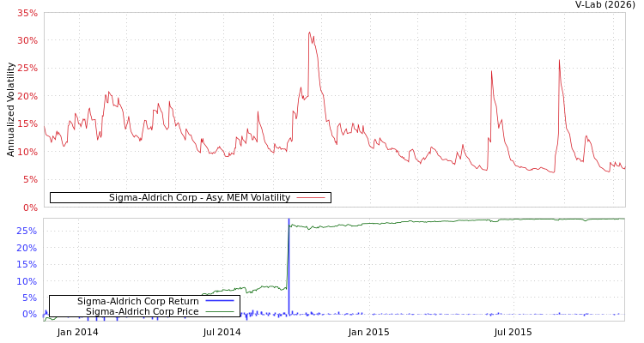The image size is (644, 343).
Task: Click the rightmost volatility spike near 26%
Action: click(x=558, y=61)
